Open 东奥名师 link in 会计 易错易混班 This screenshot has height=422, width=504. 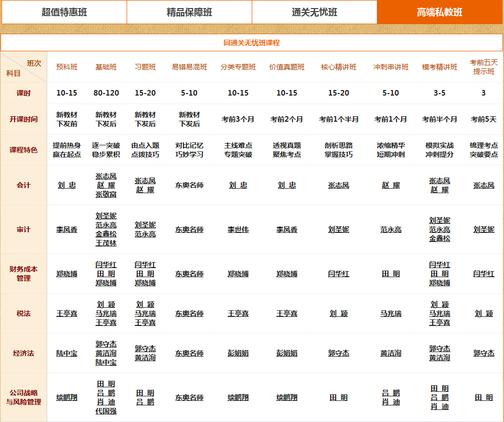(189, 185)
